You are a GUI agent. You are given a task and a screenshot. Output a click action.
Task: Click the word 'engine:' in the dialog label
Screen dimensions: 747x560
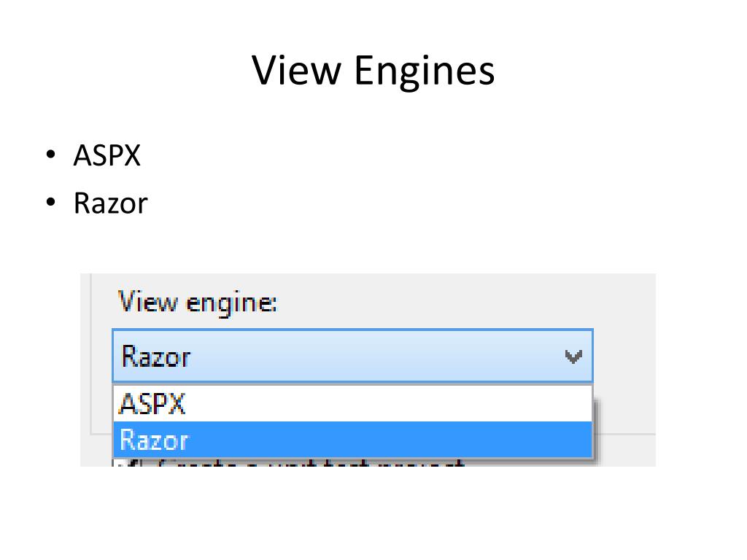[x=231, y=304]
